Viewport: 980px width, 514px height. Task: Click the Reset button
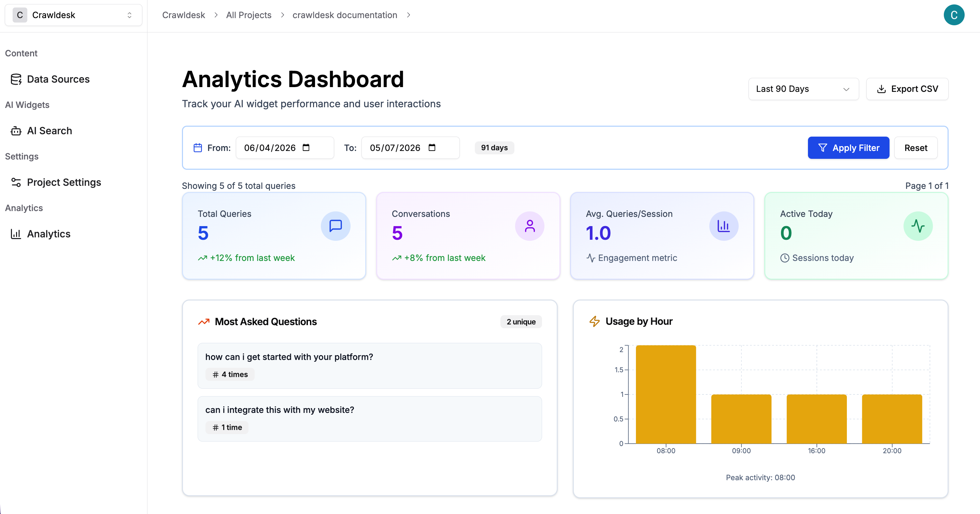916,148
